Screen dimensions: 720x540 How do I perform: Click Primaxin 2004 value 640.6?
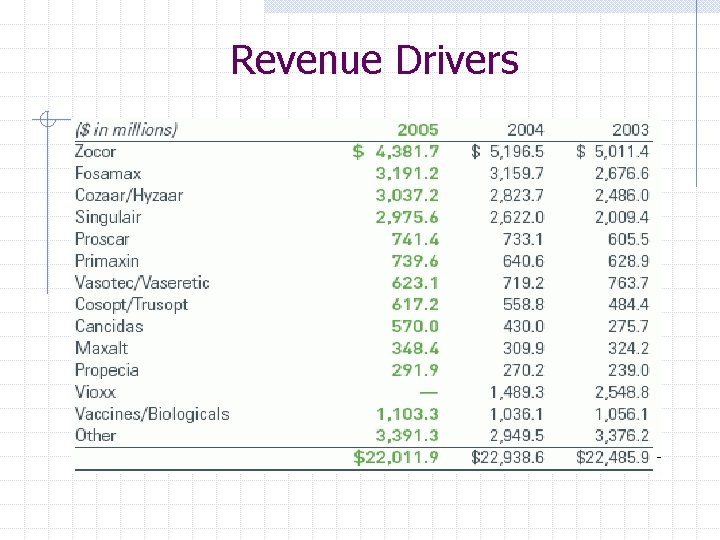(523, 261)
